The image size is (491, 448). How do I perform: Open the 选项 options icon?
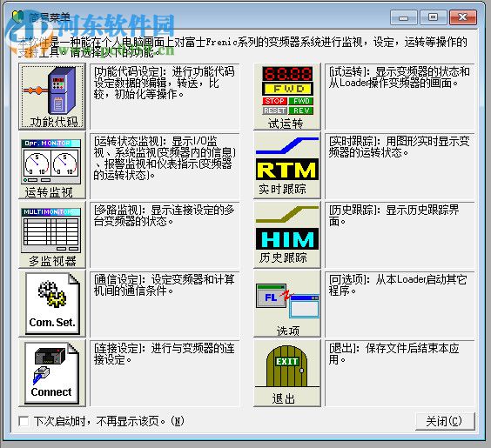[x=287, y=304]
